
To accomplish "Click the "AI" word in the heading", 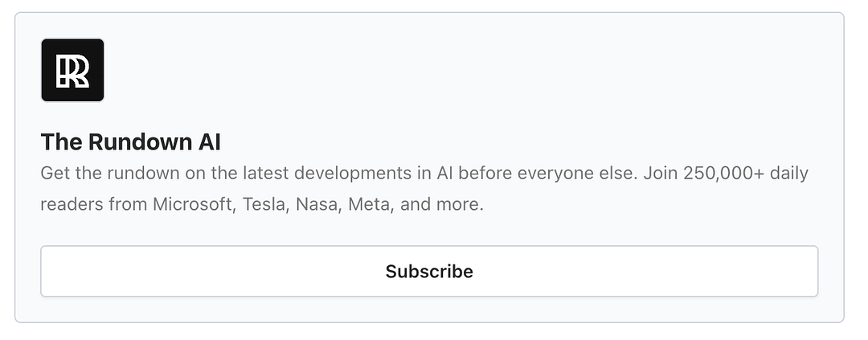I will point(207,142).
